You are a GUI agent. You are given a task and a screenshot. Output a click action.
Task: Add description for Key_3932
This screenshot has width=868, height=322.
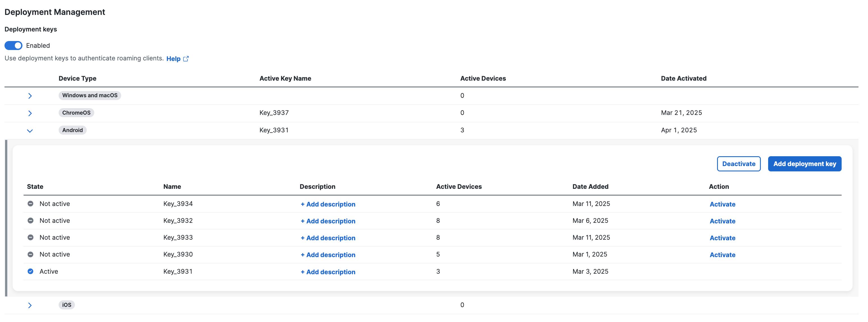[x=328, y=221]
